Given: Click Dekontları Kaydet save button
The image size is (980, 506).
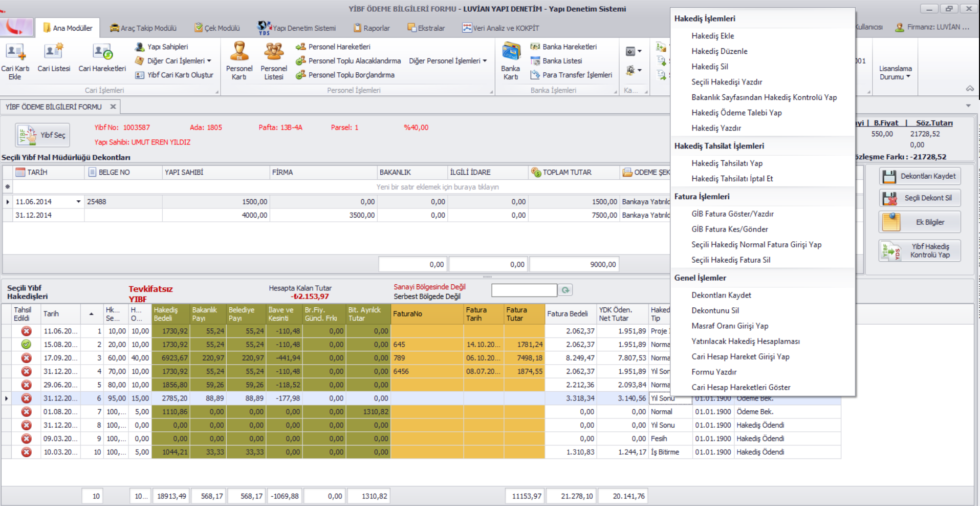Looking at the screenshot, I should (x=920, y=176).
